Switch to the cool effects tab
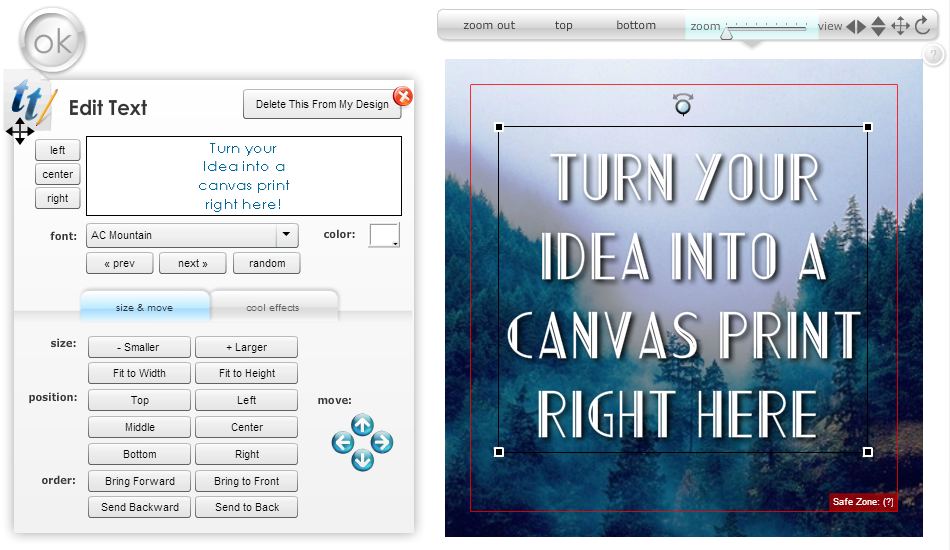950x550 pixels. pyautogui.click(x=273, y=306)
